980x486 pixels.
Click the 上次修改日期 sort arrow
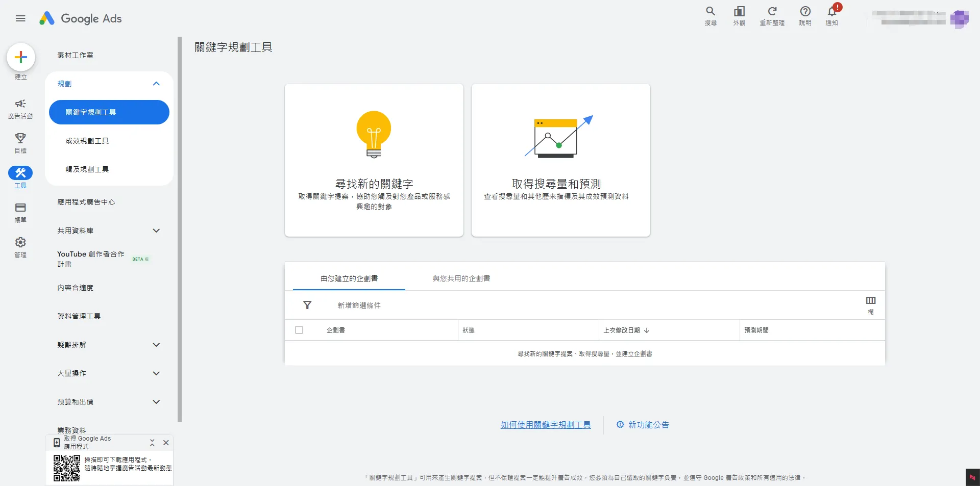point(647,330)
